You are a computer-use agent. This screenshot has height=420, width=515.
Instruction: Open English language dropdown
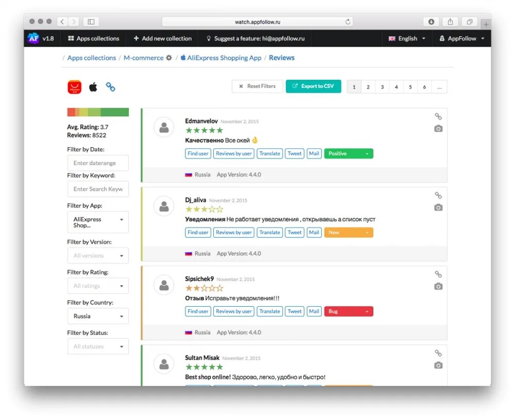(407, 39)
